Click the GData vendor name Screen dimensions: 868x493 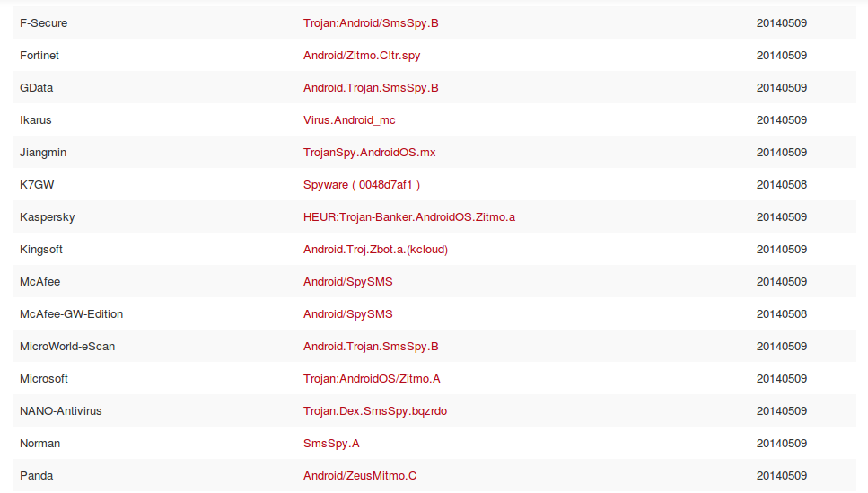pyautogui.click(x=36, y=87)
